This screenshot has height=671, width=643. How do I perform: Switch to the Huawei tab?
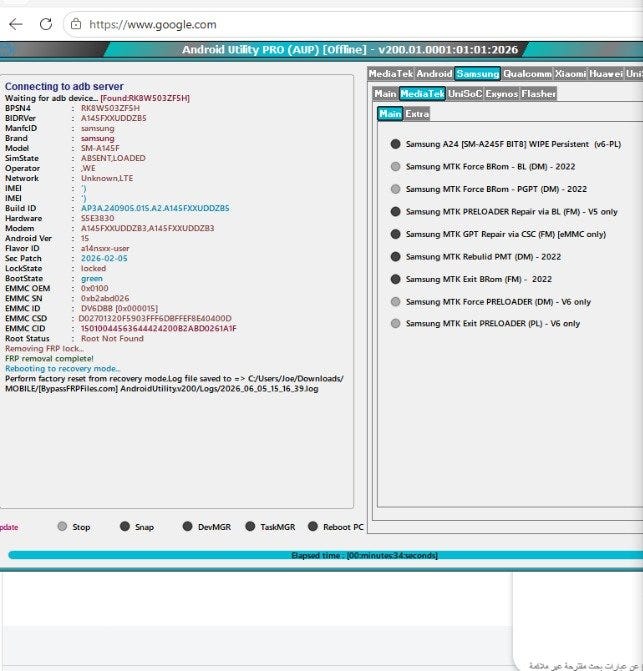606,74
